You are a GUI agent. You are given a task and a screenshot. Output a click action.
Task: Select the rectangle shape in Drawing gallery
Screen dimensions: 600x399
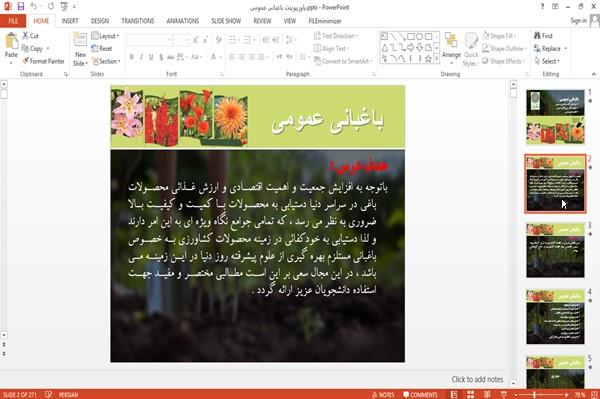(411, 37)
